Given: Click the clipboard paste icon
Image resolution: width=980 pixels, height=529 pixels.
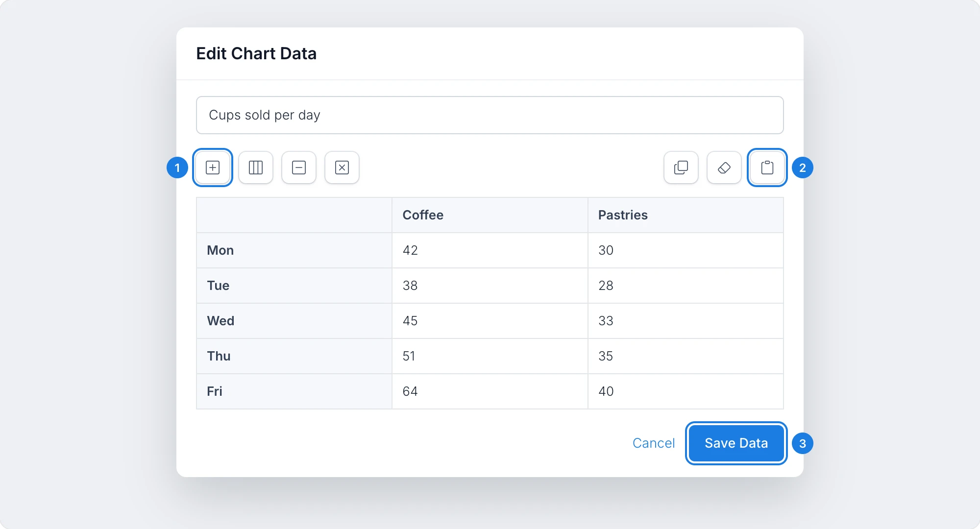Looking at the screenshot, I should pos(767,168).
